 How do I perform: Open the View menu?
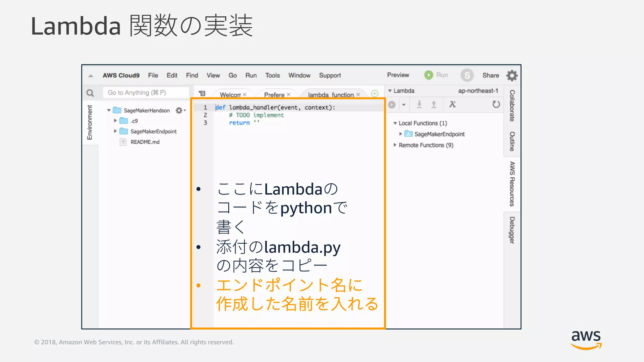pyautogui.click(x=213, y=75)
